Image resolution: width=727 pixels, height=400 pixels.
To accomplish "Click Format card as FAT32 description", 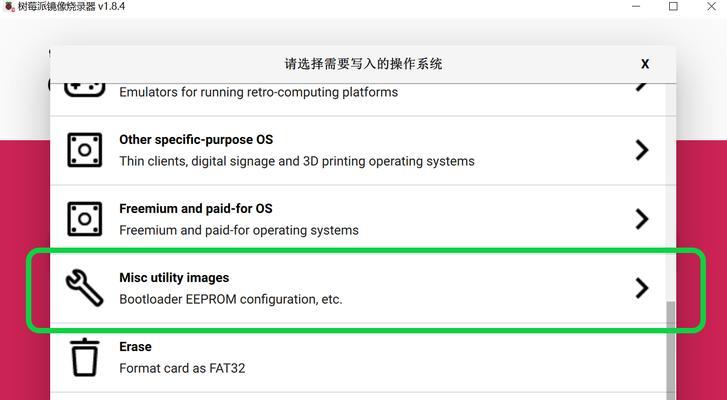I will pyautogui.click(x=182, y=368).
